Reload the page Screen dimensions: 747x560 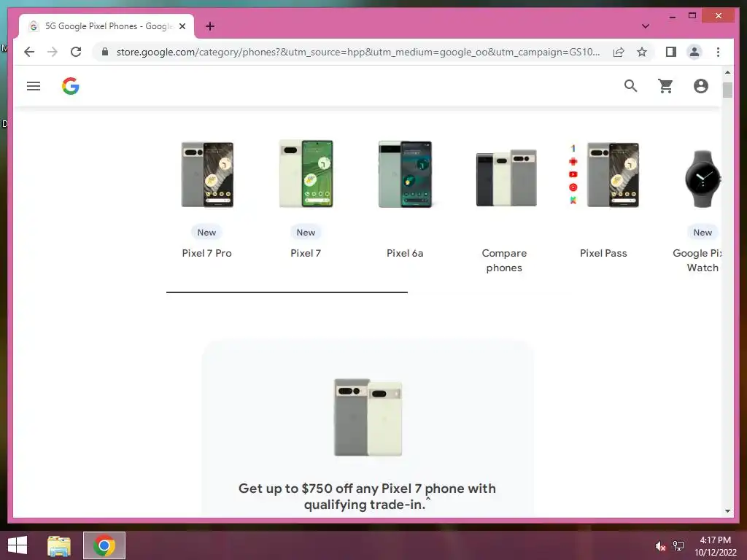76,52
